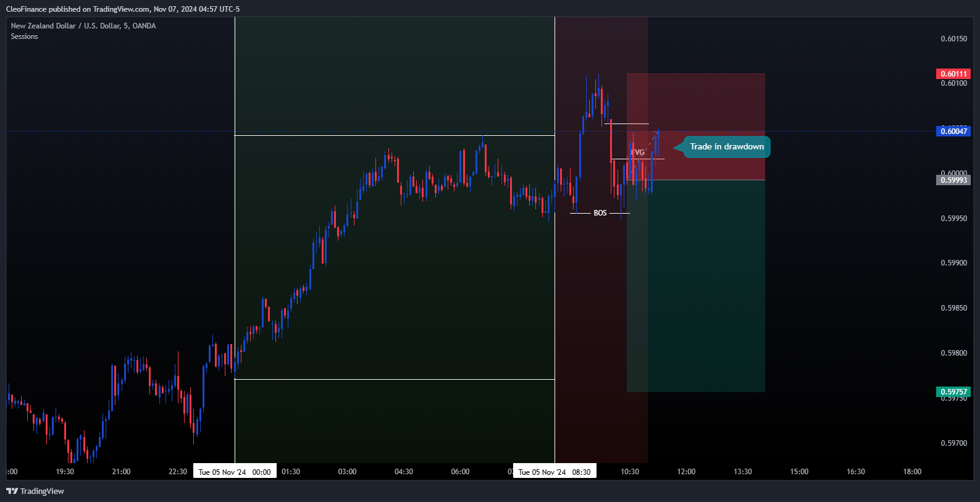980x502 pixels.
Task: Click the 'Tue 05 Nov '24 00:00' time label
Action: (235, 472)
